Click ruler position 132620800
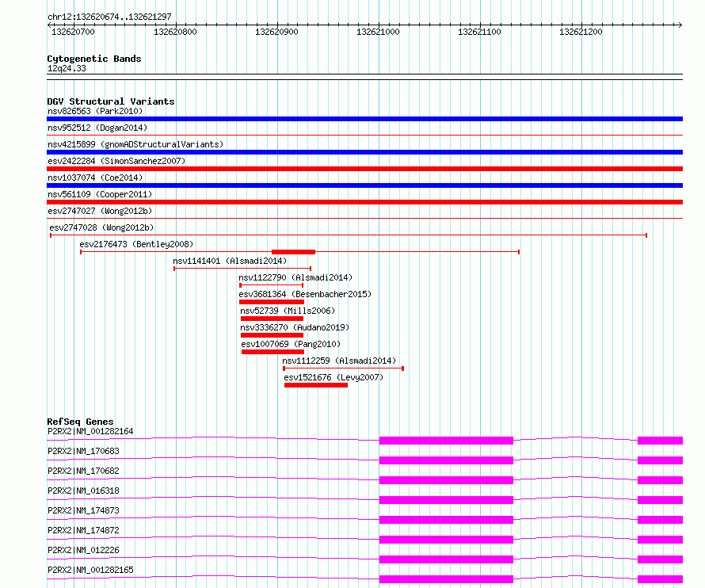 [175, 32]
